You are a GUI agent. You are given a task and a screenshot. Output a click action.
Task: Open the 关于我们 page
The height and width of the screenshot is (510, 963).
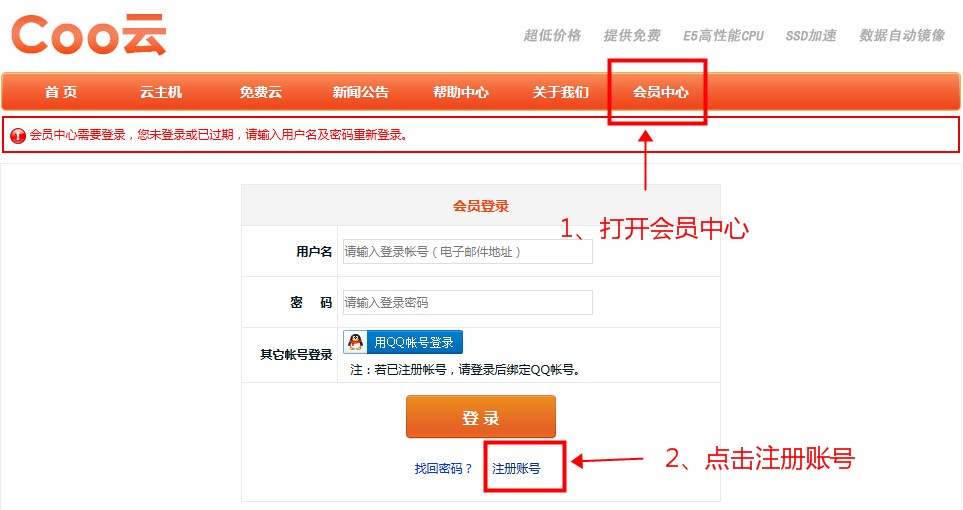pyautogui.click(x=560, y=92)
